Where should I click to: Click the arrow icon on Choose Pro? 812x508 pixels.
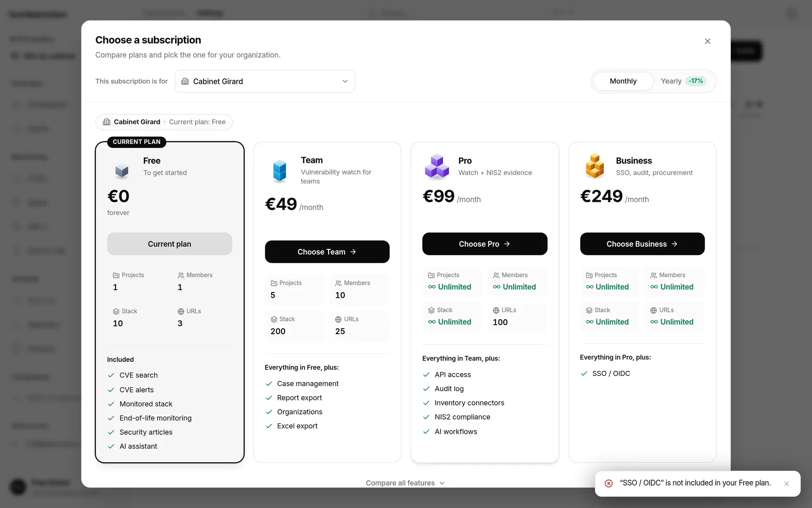click(x=507, y=244)
